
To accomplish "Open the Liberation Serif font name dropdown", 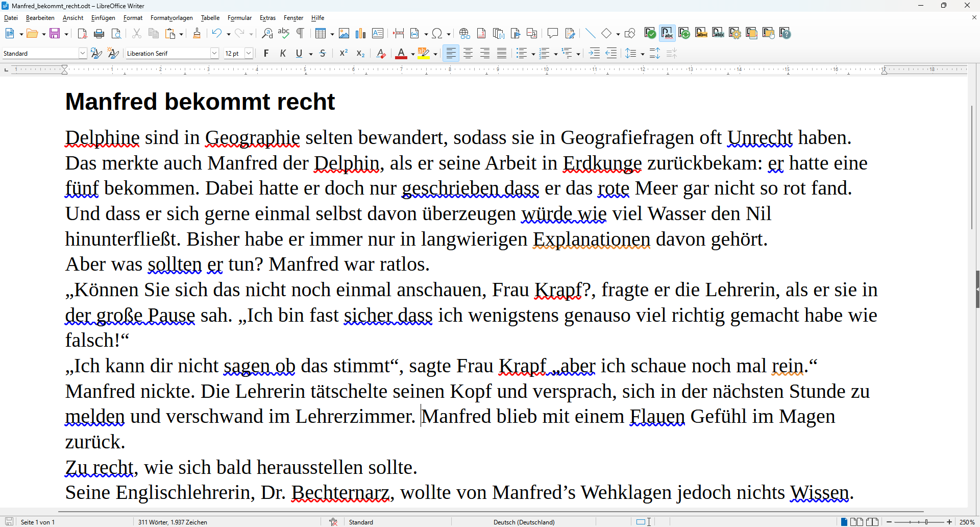I will pos(215,53).
